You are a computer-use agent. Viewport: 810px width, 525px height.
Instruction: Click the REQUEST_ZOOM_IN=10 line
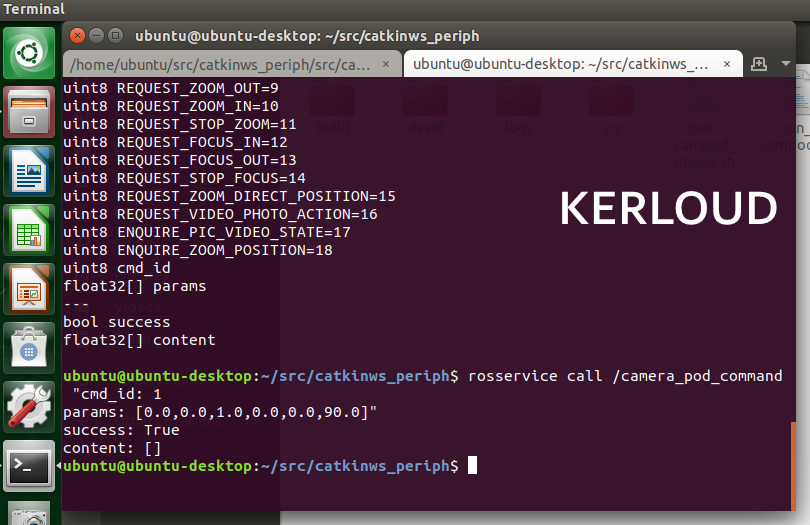pyautogui.click(x=171, y=106)
